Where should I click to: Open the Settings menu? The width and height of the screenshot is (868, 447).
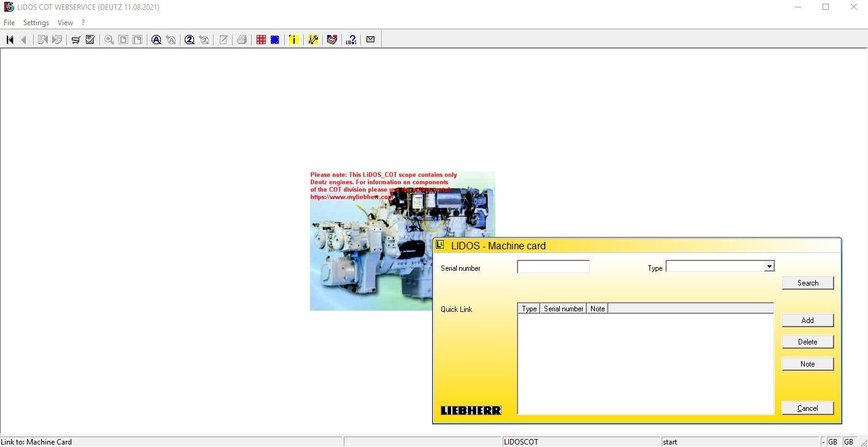36,23
